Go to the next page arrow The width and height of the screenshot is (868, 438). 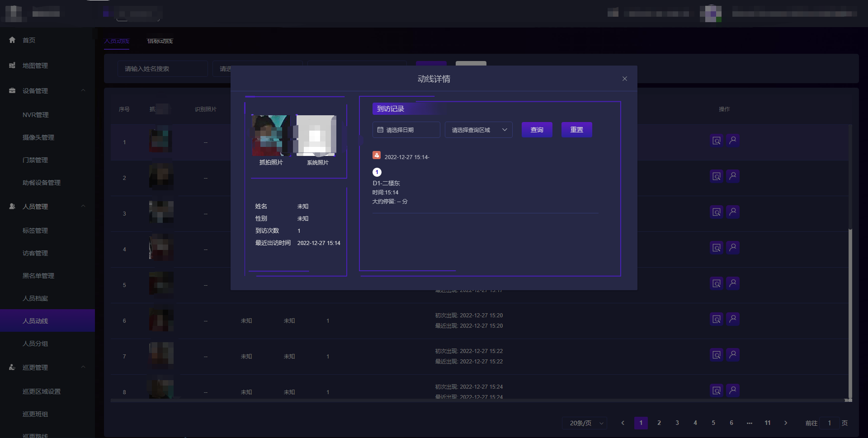coord(786,423)
